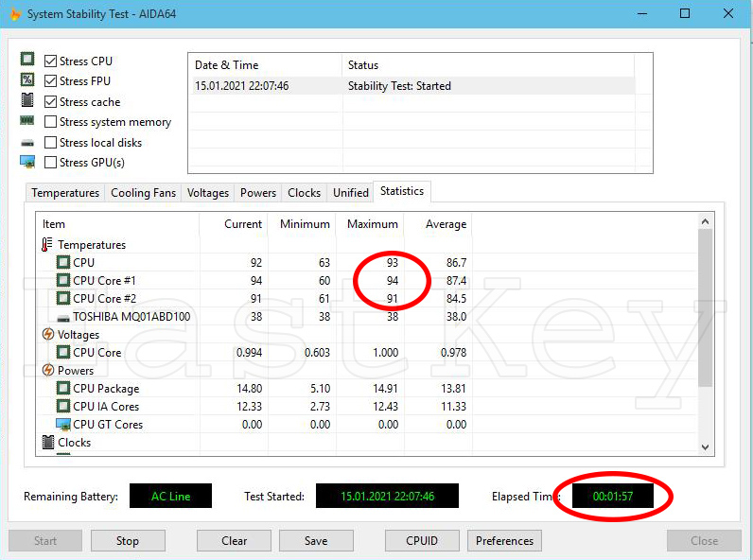This screenshot has height=560, width=753.
Task: Uncheck the Stress cache checkbox
Action: click(x=50, y=102)
